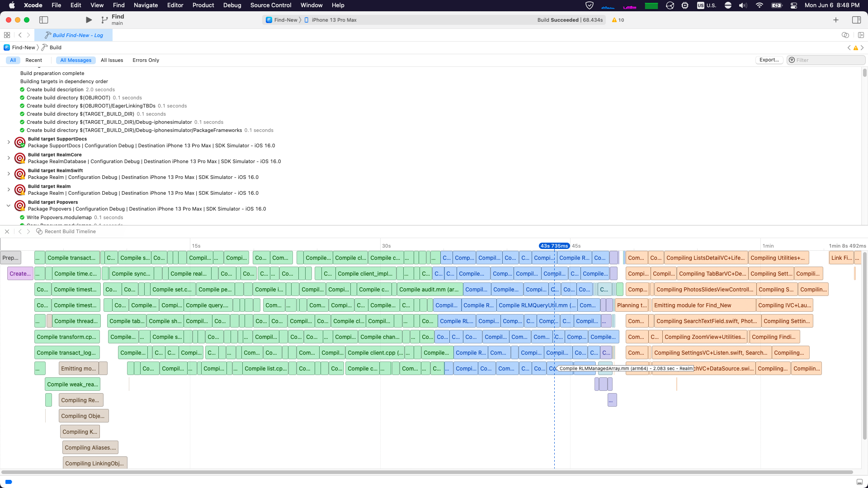Viewport: 868px width, 488px height.
Task: Click the Build target Popovers target icon
Action: tap(19, 206)
